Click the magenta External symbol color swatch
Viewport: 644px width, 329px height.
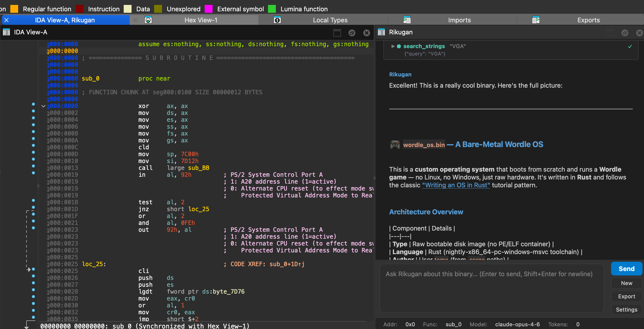pos(208,9)
